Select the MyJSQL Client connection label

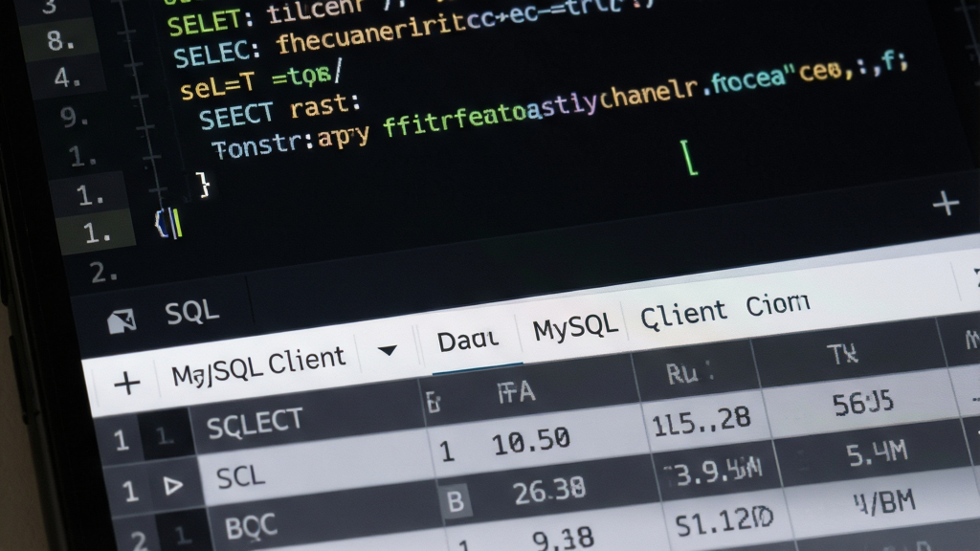(x=258, y=366)
